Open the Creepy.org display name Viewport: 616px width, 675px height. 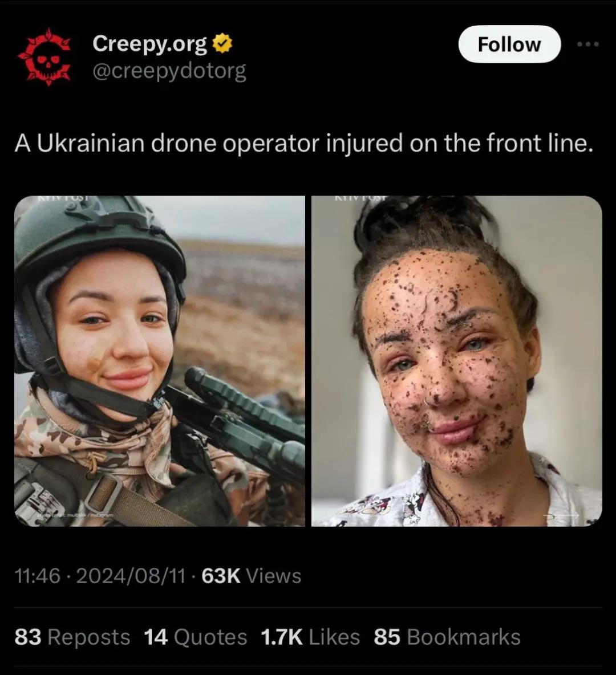(x=149, y=44)
